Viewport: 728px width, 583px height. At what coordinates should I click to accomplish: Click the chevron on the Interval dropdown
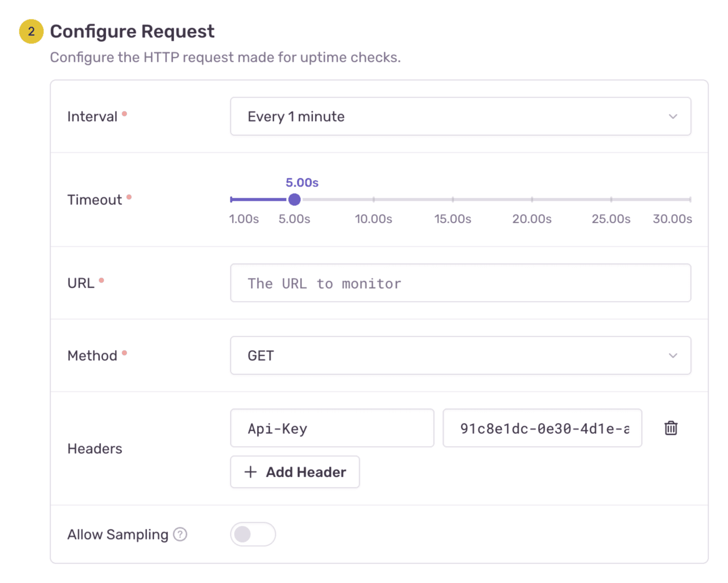click(x=673, y=116)
